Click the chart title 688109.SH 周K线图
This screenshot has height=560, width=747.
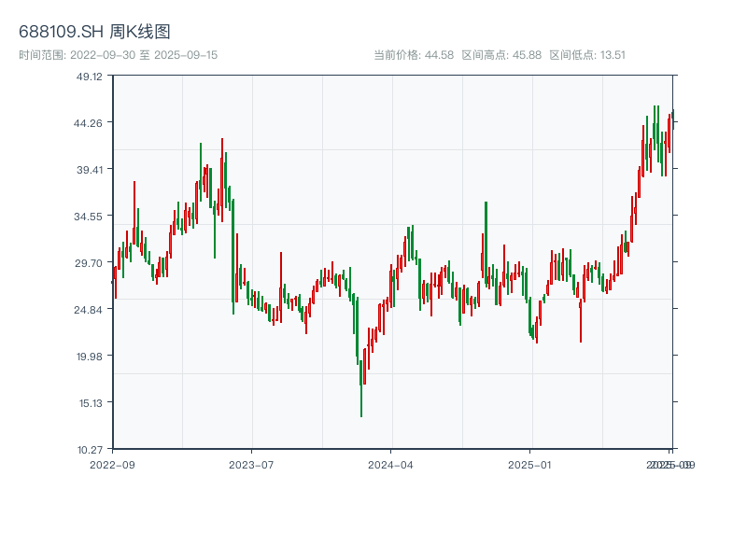pyautogui.click(x=94, y=32)
